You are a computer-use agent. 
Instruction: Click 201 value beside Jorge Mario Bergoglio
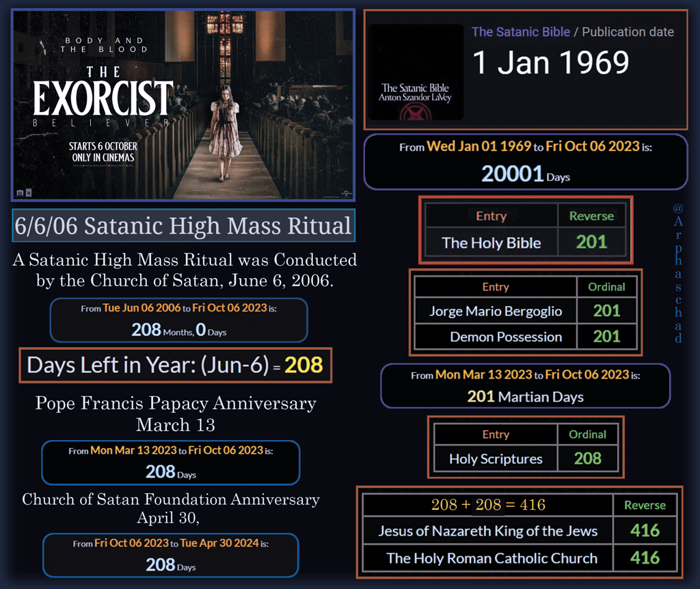point(606,311)
